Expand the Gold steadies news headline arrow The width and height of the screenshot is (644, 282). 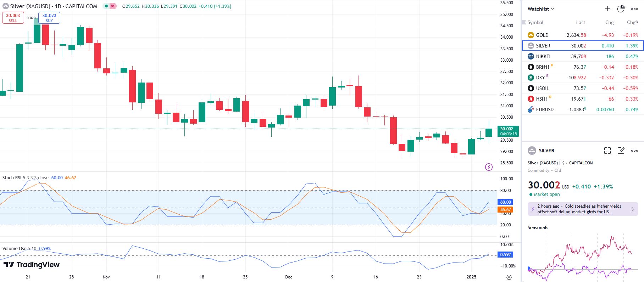633,209
